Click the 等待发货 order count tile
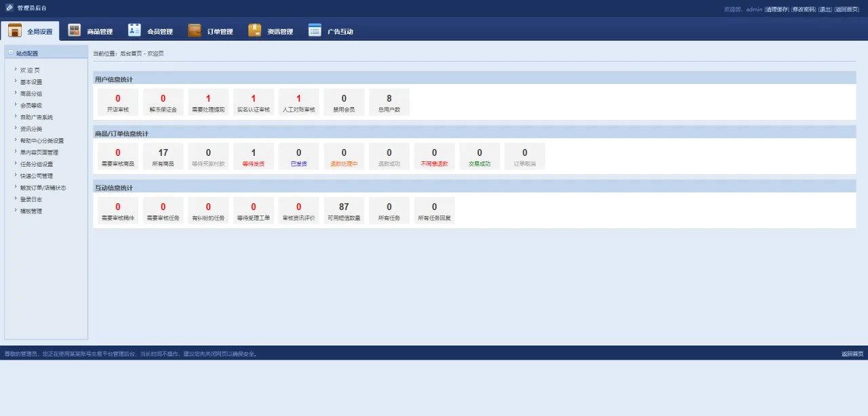Image resolution: width=868 pixels, height=416 pixels. pyautogui.click(x=254, y=157)
